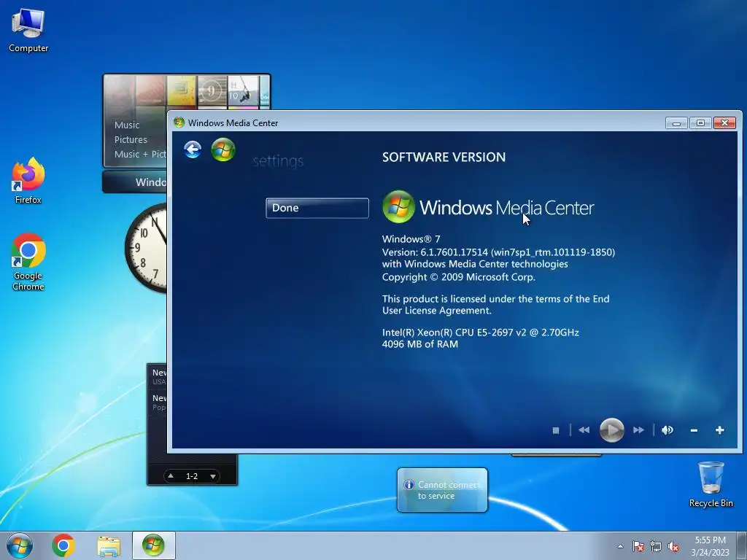Open the Windows Start menu
This screenshot has height=560, width=747.
(x=20, y=545)
